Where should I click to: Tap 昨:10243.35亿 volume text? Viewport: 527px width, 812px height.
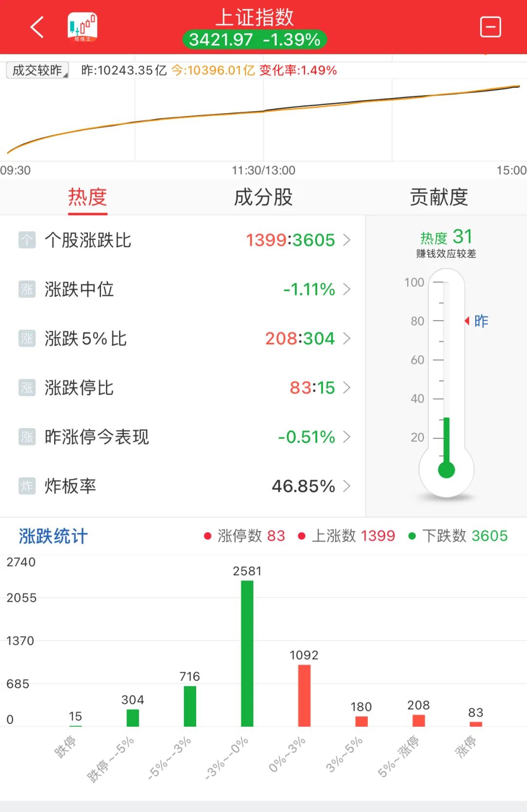124,70
